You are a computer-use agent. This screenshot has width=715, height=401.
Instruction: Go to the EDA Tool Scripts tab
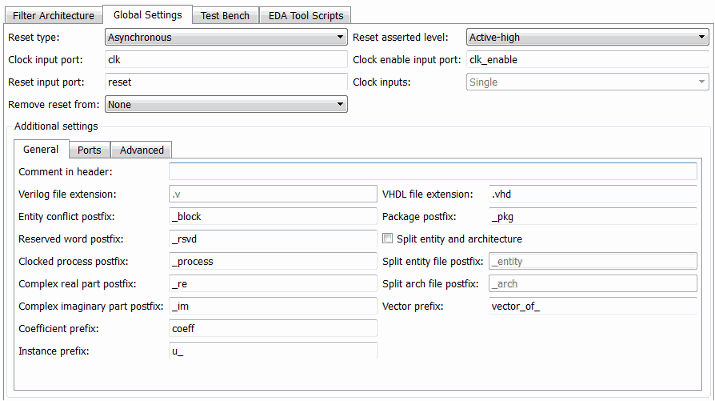click(x=304, y=15)
